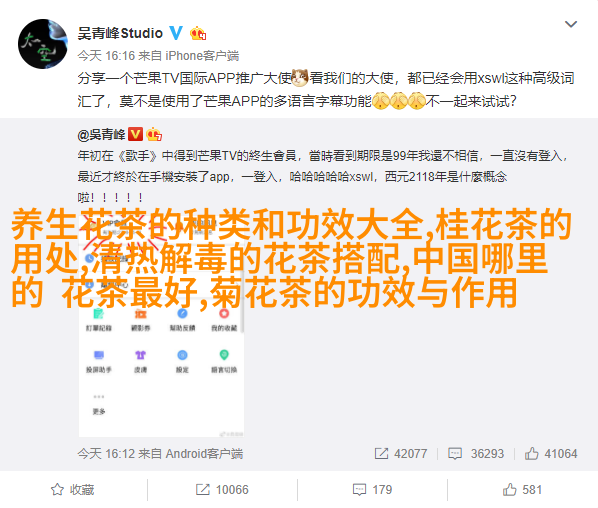This screenshot has width=598, height=508.
Task: Click the crown membership badge beside Studio
Action: click(x=198, y=34)
